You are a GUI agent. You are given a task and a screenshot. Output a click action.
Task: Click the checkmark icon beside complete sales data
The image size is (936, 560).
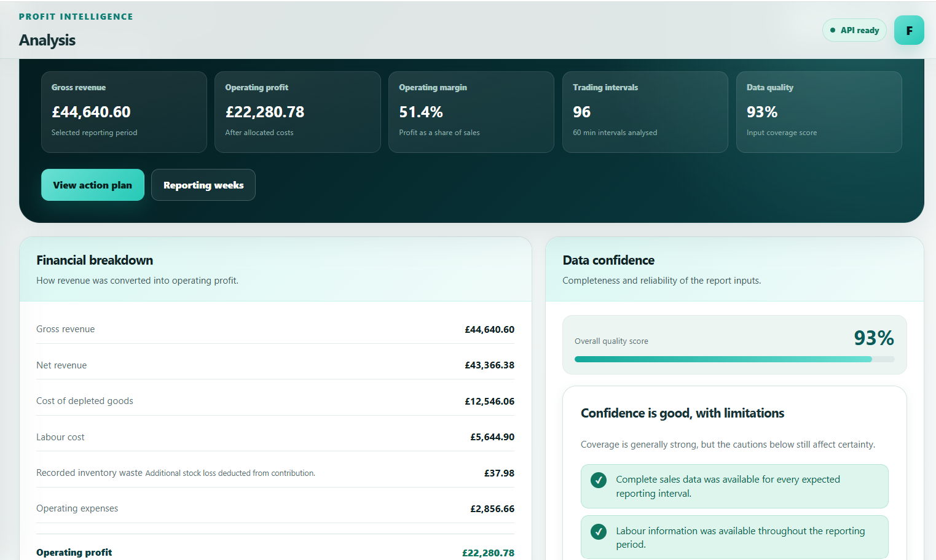pos(599,480)
